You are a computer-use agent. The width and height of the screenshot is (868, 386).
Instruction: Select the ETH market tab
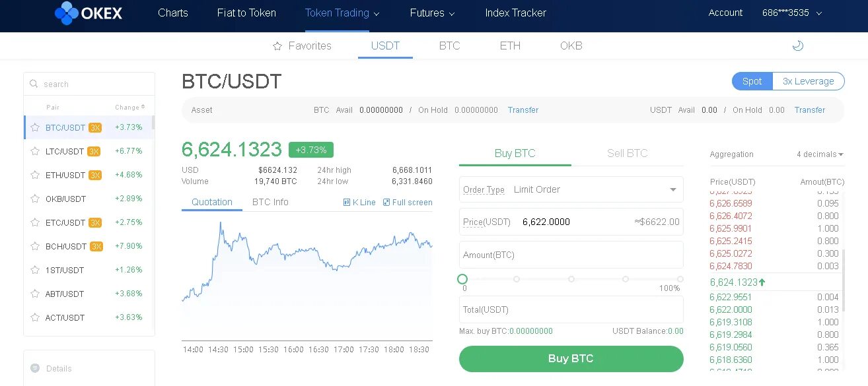coord(510,46)
